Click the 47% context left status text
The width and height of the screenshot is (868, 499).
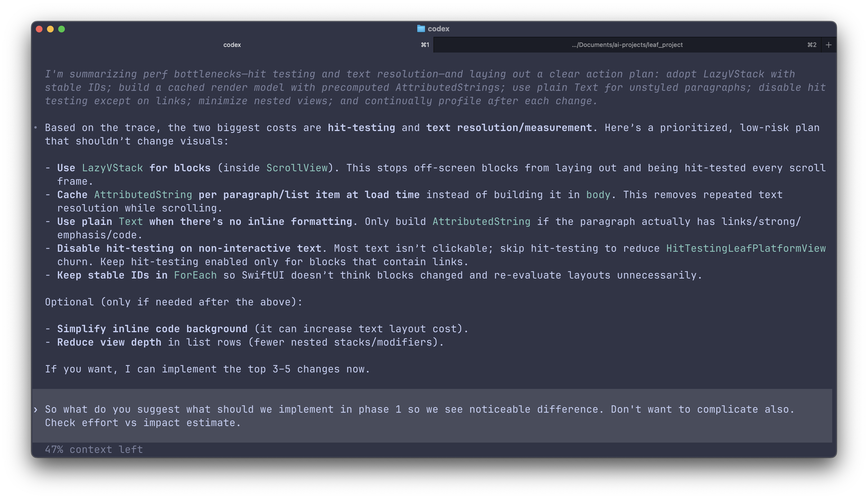point(94,449)
